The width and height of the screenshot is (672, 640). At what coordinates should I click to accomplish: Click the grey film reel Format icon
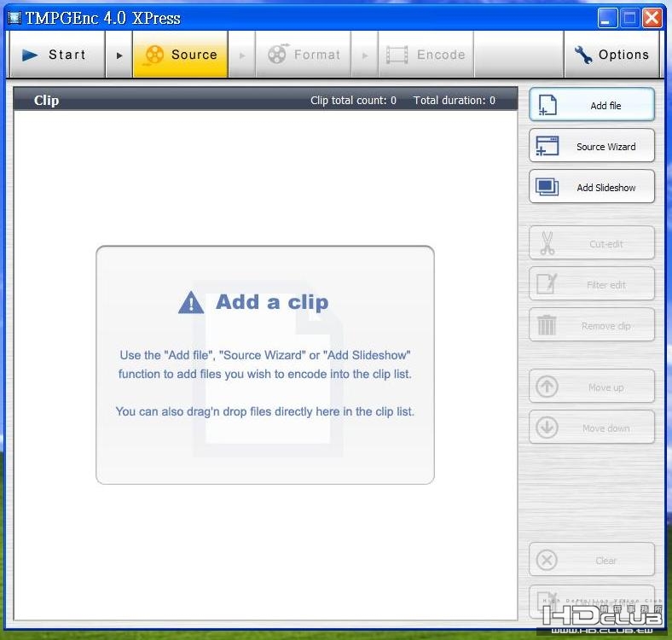click(x=278, y=55)
